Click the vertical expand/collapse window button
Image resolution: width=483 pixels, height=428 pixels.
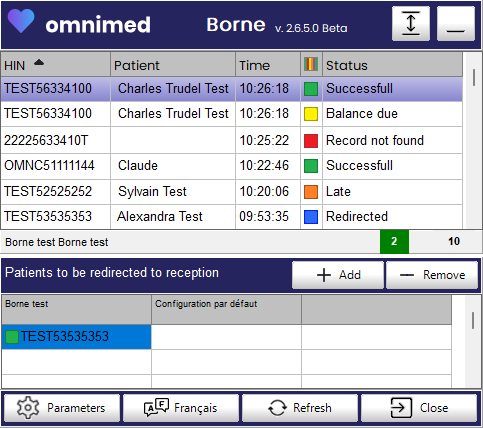click(x=411, y=23)
